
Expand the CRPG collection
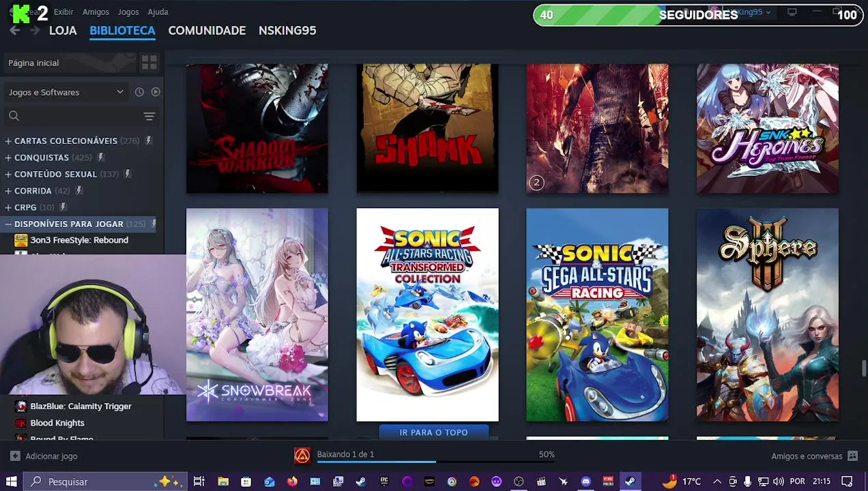(x=8, y=207)
